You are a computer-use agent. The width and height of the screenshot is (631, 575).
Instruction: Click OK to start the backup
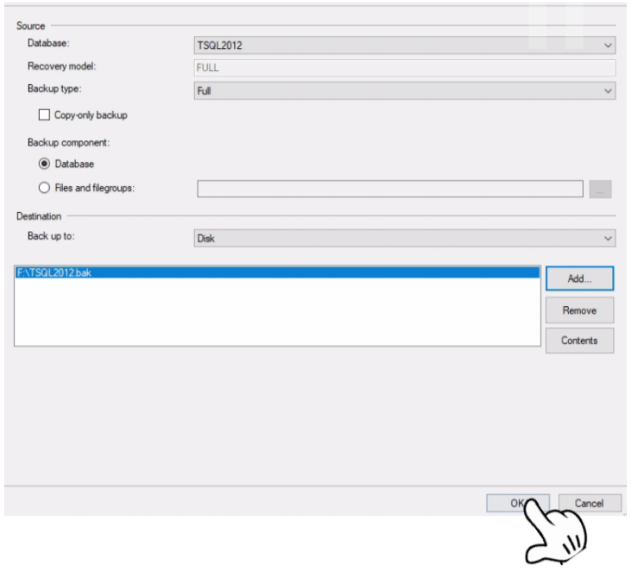(x=518, y=503)
